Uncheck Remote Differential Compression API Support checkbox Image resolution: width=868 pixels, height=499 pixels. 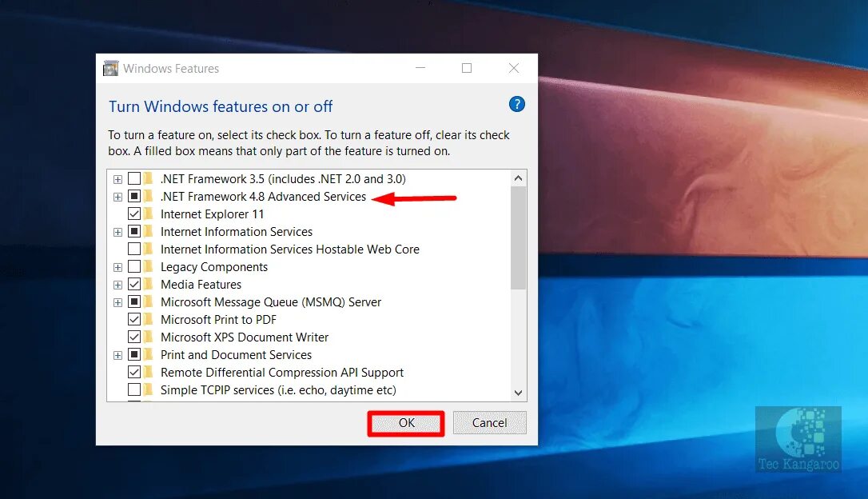[134, 372]
